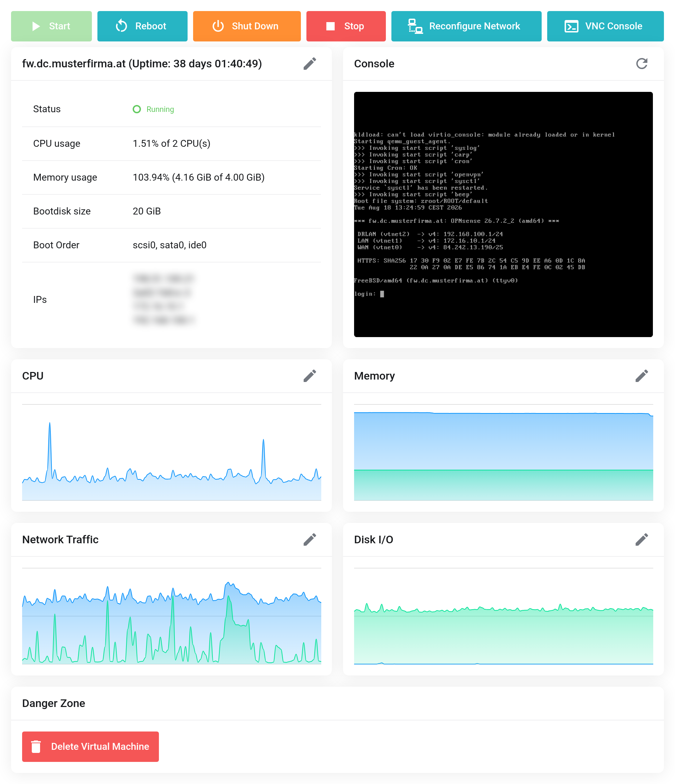
Task: Click the play icon on Start
Action: (36, 26)
